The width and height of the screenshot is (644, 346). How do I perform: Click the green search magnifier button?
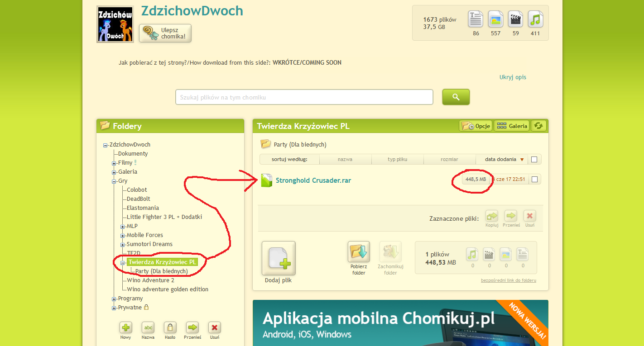(x=456, y=97)
